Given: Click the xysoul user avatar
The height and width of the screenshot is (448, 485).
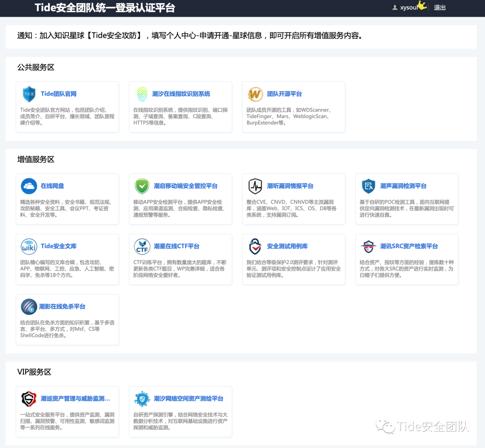Looking at the screenshot, I should (x=394, y=7).
